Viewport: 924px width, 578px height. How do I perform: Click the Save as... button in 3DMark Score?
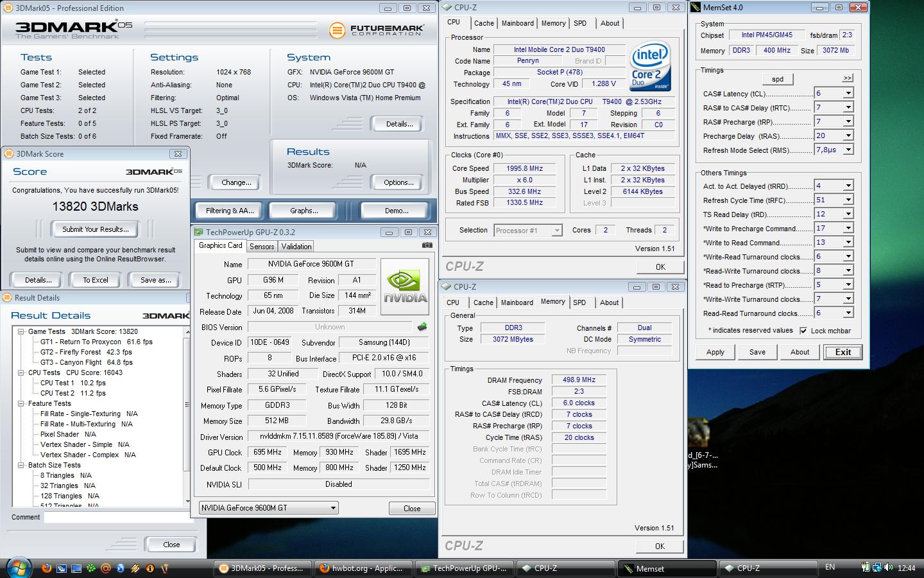(x=155, y=279)
